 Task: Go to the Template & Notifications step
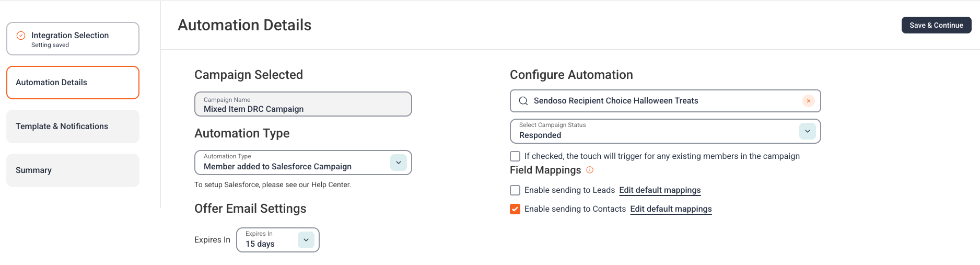coord(73,126)
